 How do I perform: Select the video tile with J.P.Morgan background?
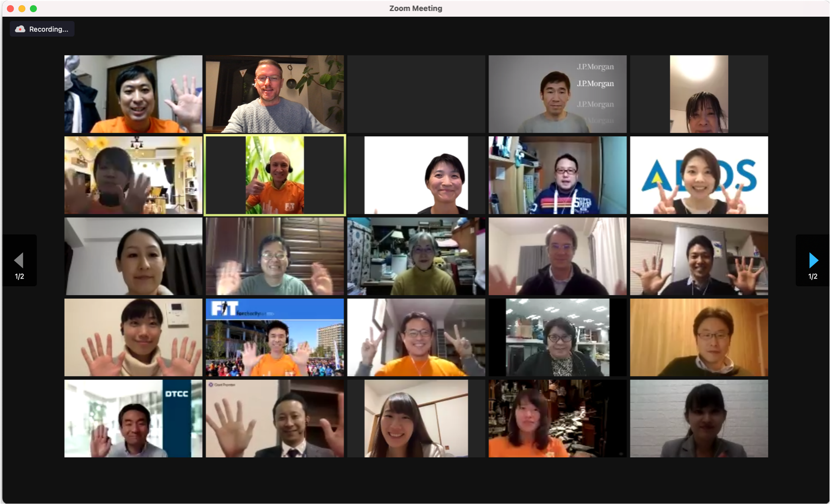(x=557, y=94)
